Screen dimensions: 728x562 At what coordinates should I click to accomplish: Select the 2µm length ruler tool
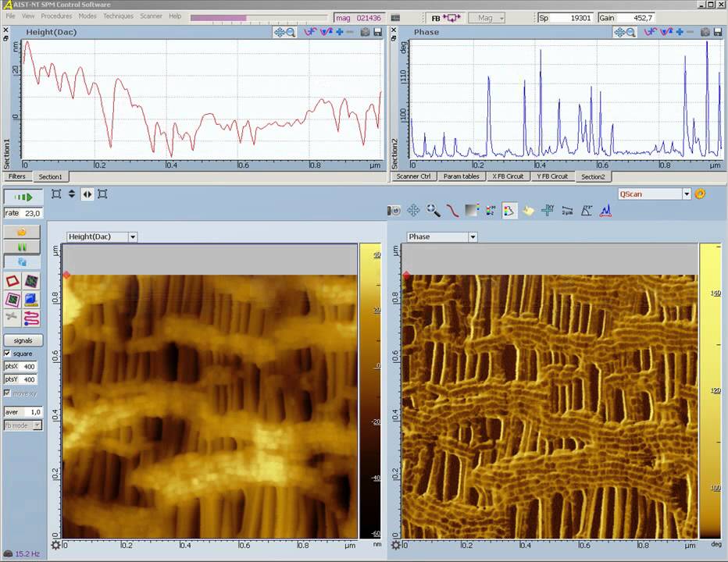567,211
